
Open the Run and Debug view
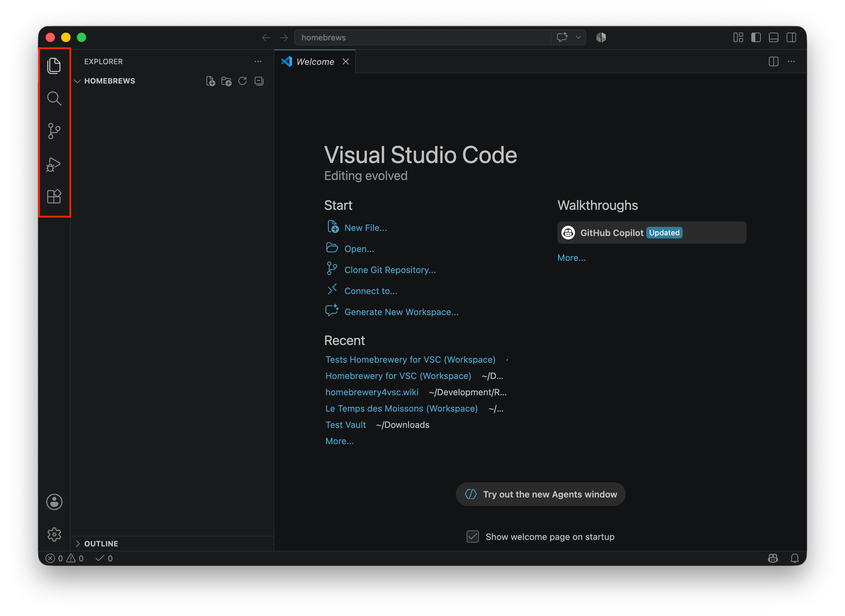point(53,164)
